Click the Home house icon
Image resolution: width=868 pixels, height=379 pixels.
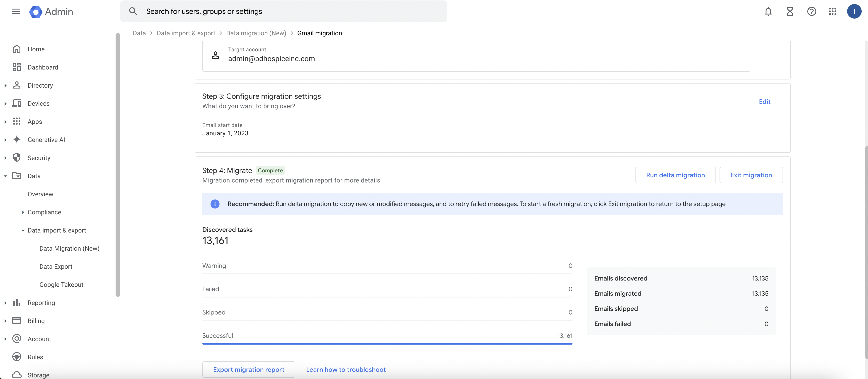(17, 49)
